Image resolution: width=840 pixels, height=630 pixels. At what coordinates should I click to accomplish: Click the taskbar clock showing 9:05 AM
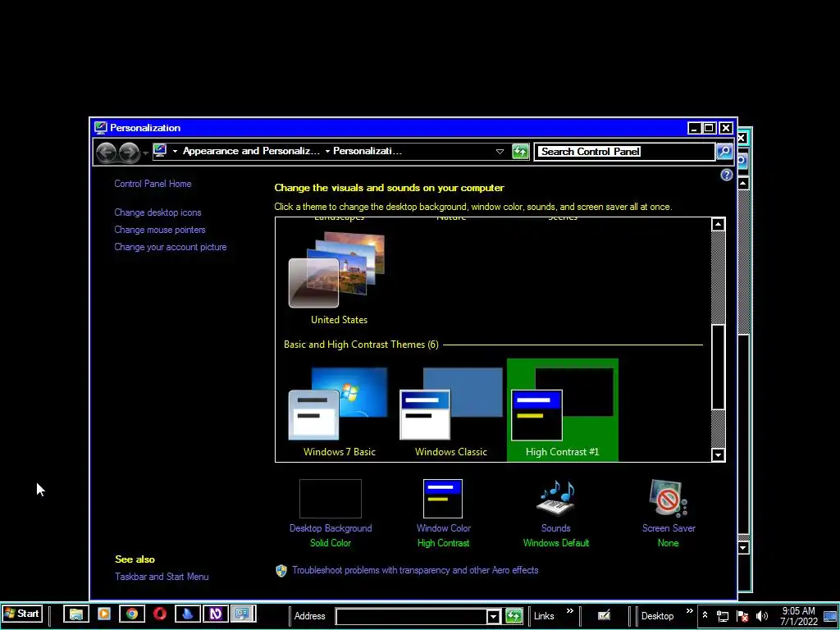point(798,617)
